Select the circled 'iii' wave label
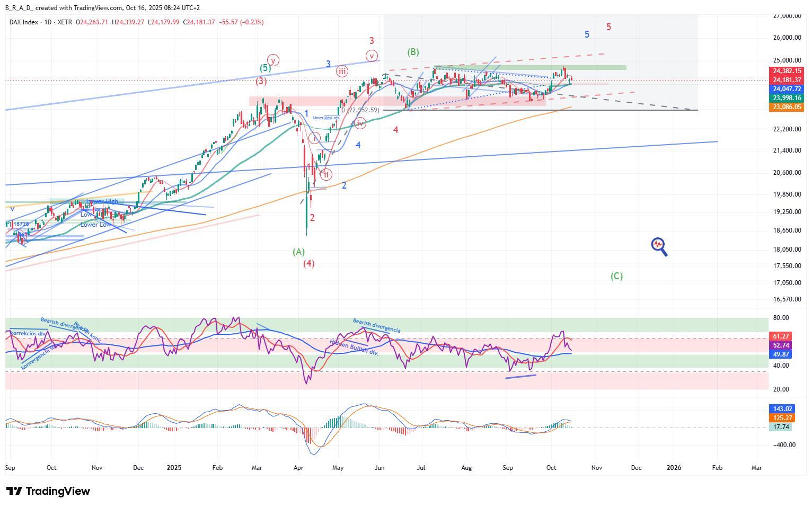Image resolution: width=812 pixels, height=507 pixels. (x=342, y=72)
